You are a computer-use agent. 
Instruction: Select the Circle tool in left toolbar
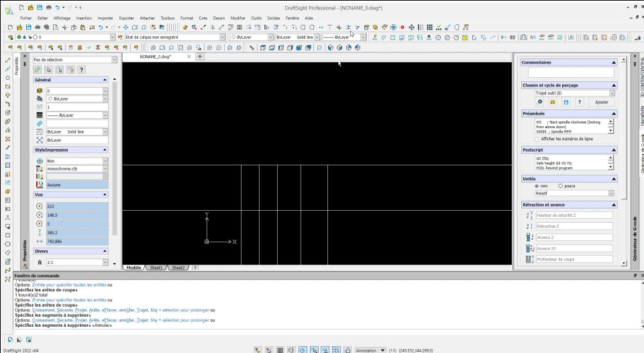pyautogui.click(x=6, y=78)
